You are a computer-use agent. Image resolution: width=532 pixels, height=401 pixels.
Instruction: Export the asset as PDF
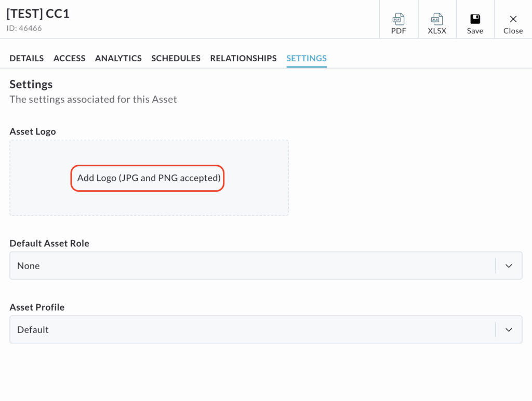398,24
